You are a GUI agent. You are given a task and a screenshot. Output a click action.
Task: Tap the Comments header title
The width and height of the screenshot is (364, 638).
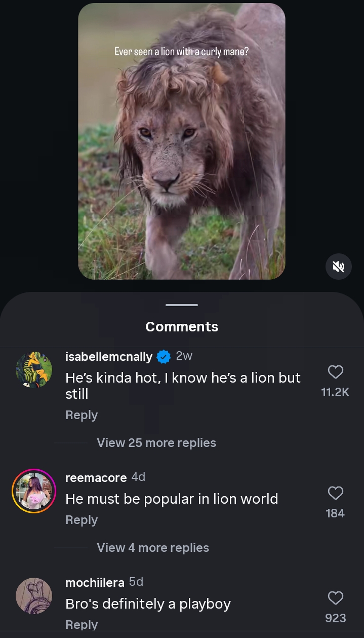click(182, 327)
